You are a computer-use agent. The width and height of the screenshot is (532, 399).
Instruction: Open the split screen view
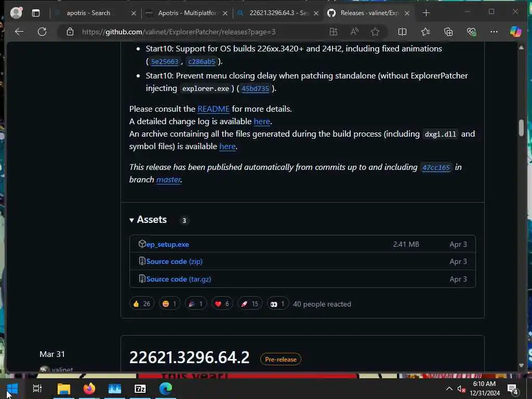pyautogui.click(x=402, y=32)
